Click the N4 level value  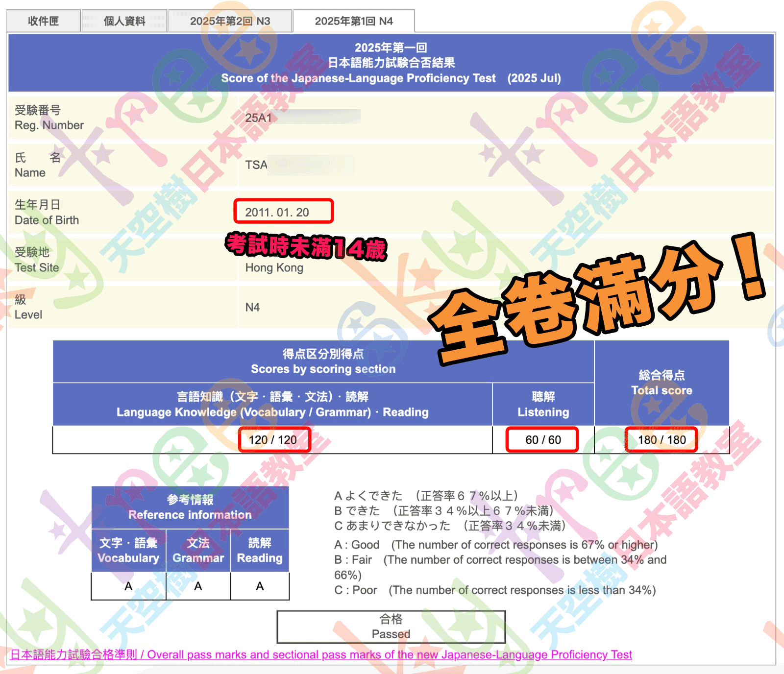pos(252,308)
